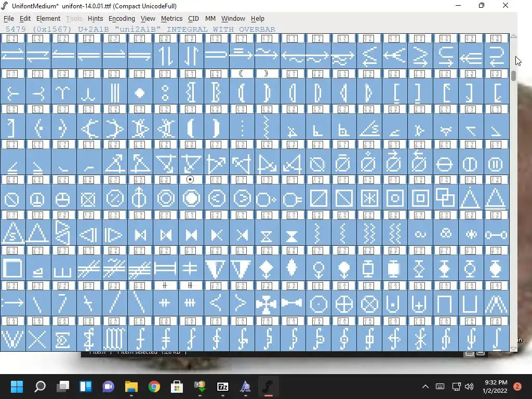Image resolution: width=532 pixels, height=399 pixels.
Task: Open the Windows Start menu
Action: coord(17,387)
